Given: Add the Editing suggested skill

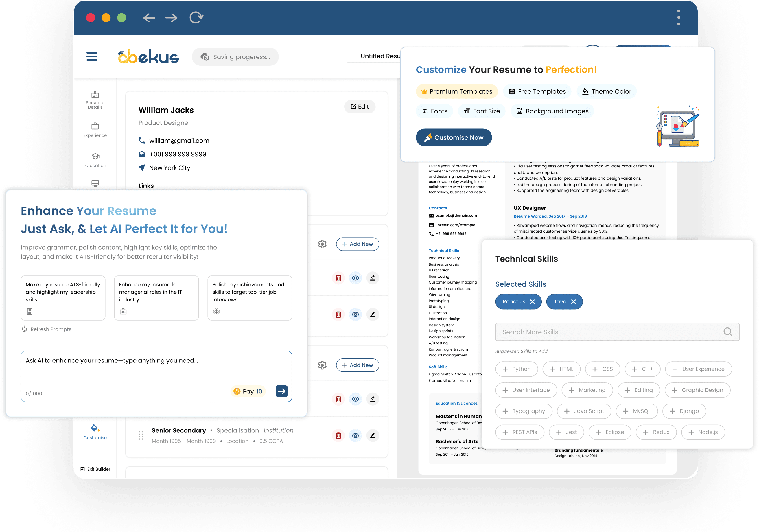Looking at the screenshot, I should pos(639,390).
